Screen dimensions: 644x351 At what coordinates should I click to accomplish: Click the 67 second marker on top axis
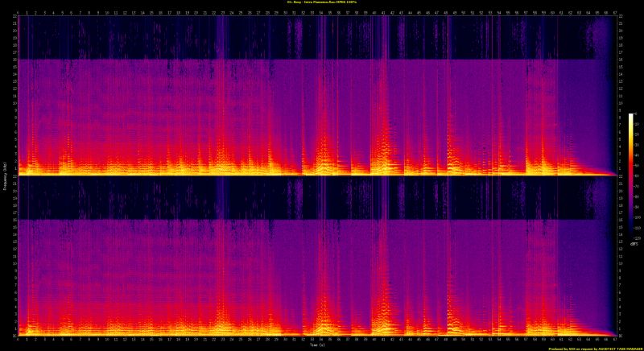614,14
